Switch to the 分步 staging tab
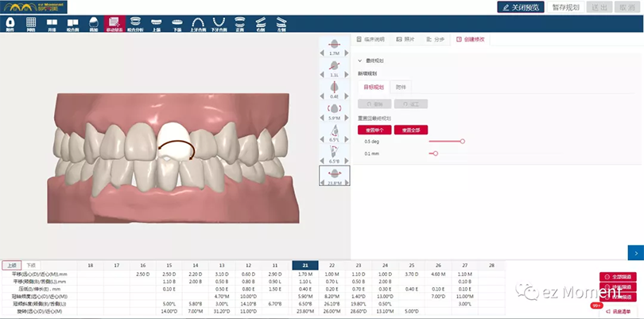Viewport: 644px width, 319px height. (436, 38)
